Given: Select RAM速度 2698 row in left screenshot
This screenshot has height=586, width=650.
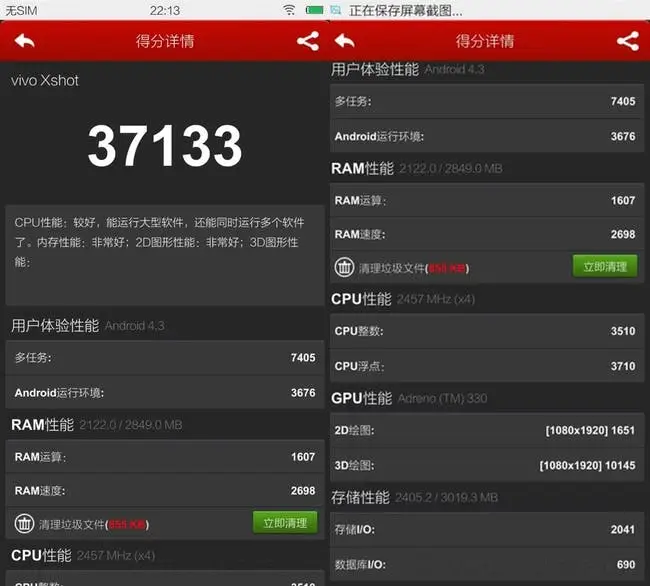Looking at the screenshot, I should pyautogui.click(x=165, y=491).
